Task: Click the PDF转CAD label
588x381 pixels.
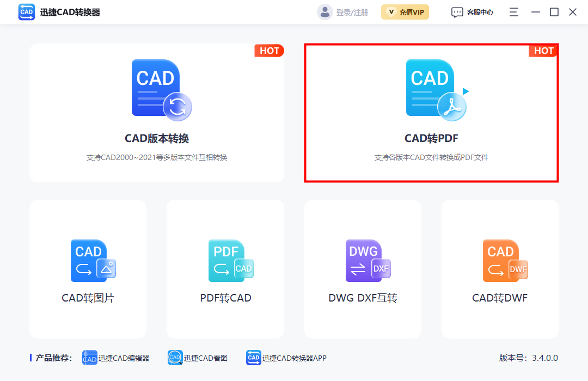Action: click(226, 298)
